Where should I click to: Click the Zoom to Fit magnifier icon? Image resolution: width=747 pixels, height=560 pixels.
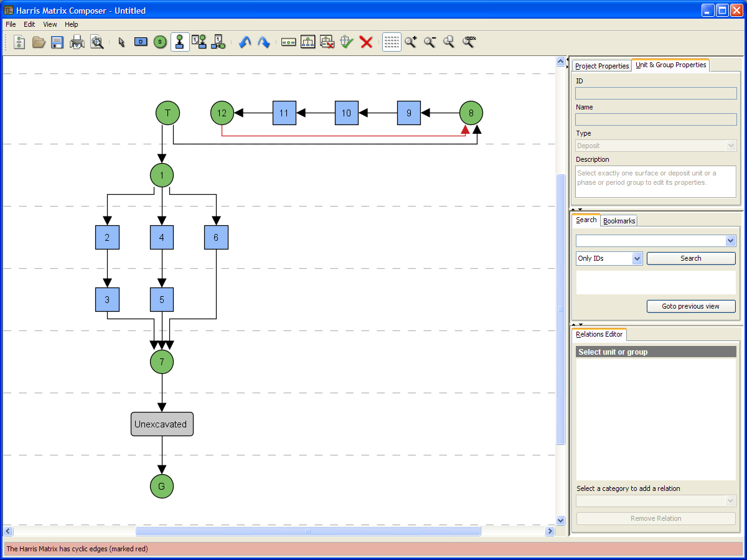point(449,42)
